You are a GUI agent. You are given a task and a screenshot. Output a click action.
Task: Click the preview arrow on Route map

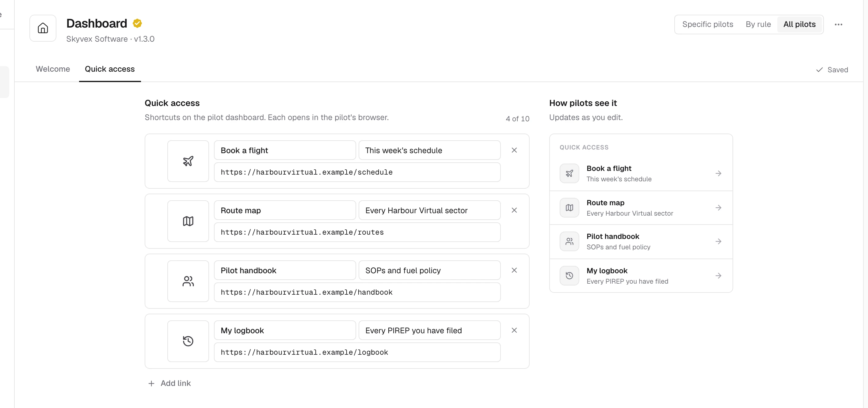[x=718, y=208]
